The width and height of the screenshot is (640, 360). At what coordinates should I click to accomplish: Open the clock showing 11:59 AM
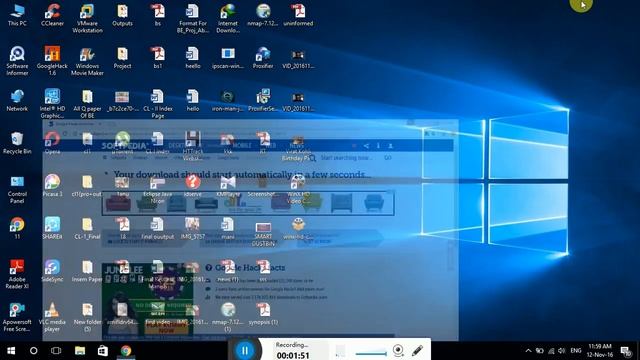pyautogui.click(x=600, y=351)
